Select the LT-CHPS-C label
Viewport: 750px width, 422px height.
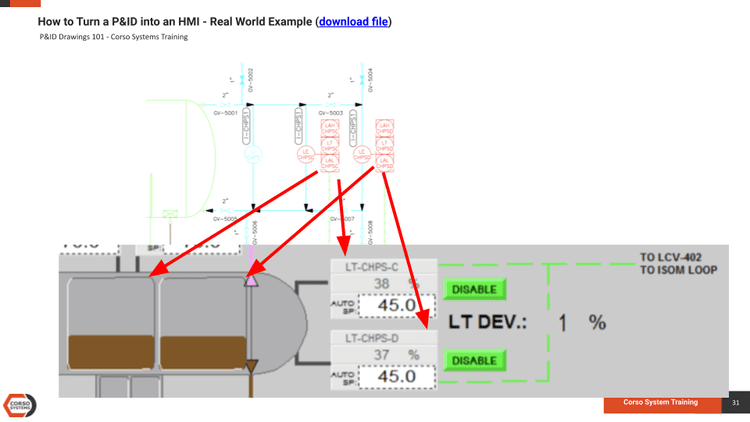[x=372, y=267]
